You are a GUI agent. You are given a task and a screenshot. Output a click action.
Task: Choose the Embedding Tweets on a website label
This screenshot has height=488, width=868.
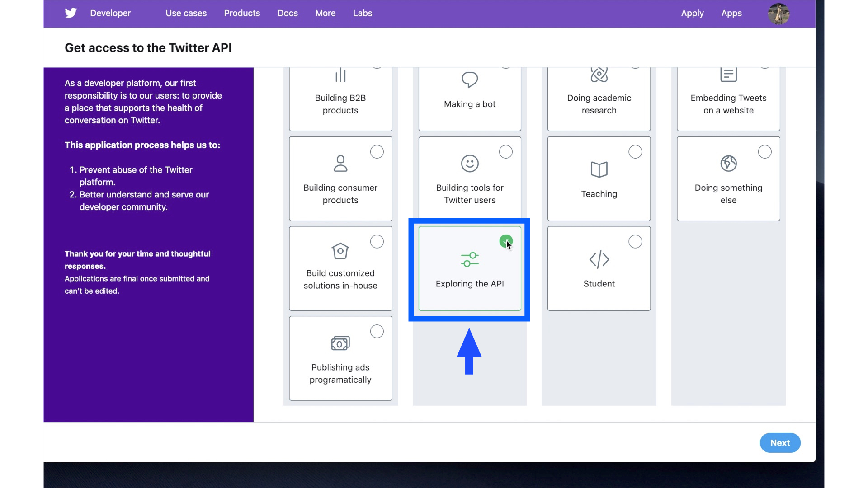(728, 104)
